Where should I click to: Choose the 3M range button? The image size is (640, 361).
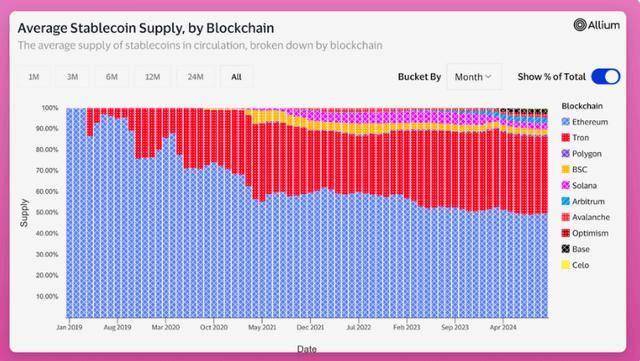[x=72, y=77]
